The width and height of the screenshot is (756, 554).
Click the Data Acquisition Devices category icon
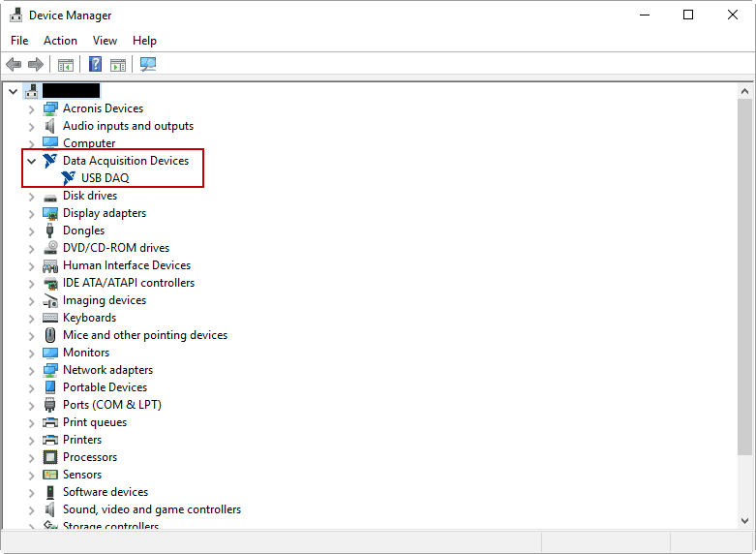point(50,161)
